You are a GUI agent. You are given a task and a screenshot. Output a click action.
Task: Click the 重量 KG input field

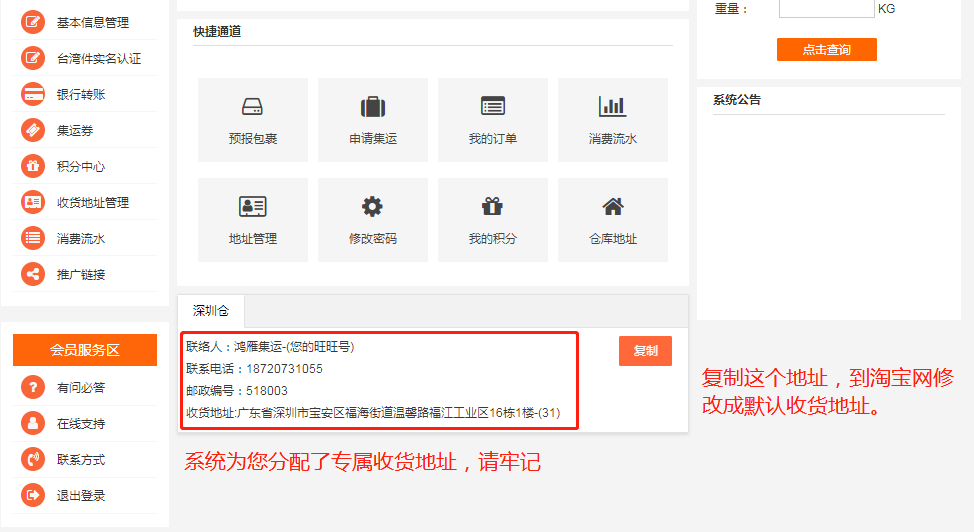pyautogui.click(x=827, y=9)
